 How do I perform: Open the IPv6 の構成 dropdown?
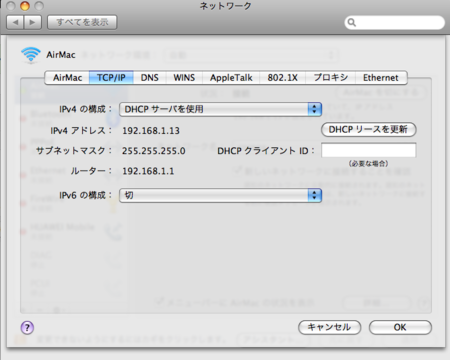pos(220,195)
